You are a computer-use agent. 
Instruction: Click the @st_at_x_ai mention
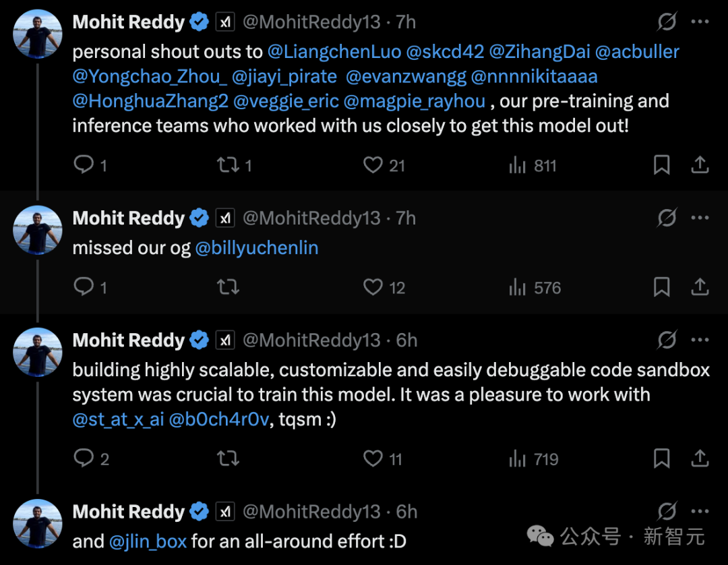click(118, 419)
